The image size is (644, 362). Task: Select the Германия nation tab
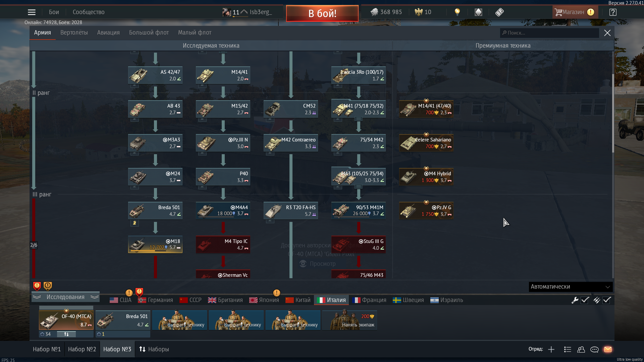click(x=156, y=300)
